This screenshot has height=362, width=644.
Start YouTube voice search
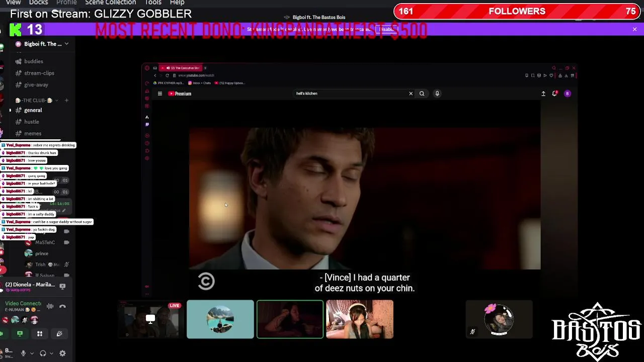point(437,94)
